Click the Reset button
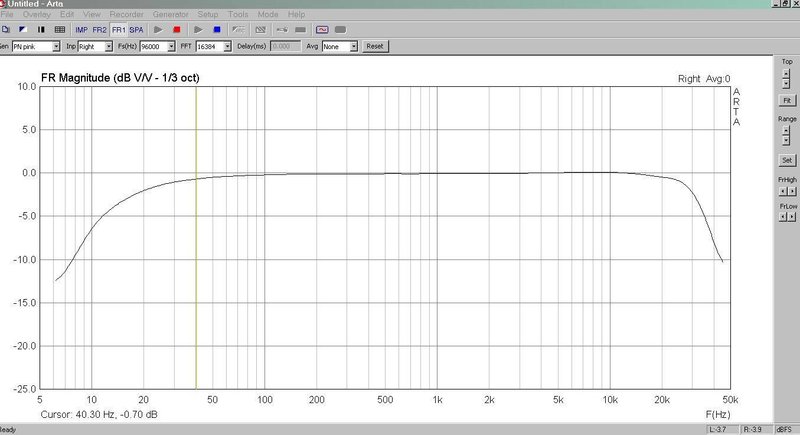 [375, 46]
